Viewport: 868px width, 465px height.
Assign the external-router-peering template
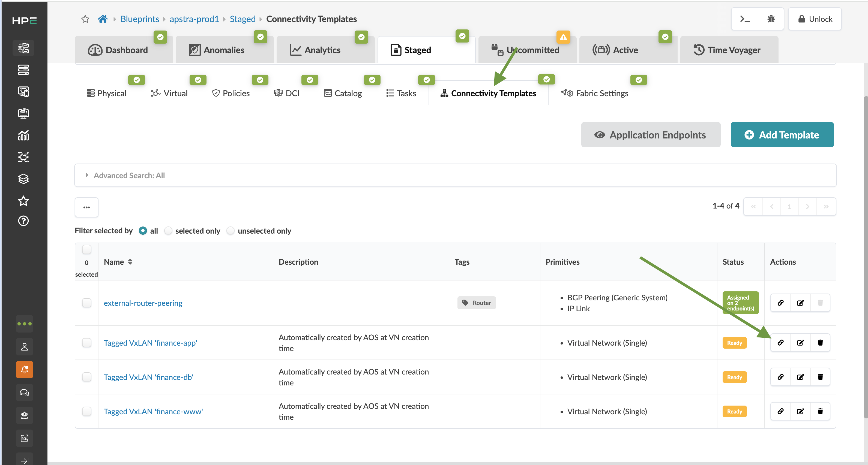pyautogui.click(x=780, y=303)
